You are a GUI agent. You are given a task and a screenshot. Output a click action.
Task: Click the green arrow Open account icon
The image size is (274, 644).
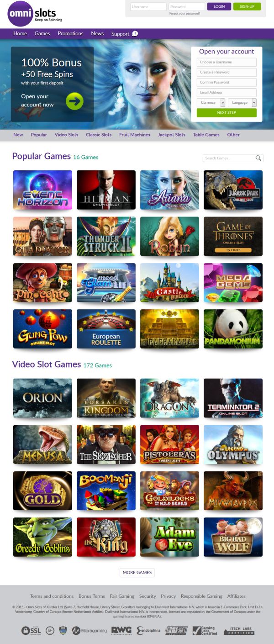74,101
